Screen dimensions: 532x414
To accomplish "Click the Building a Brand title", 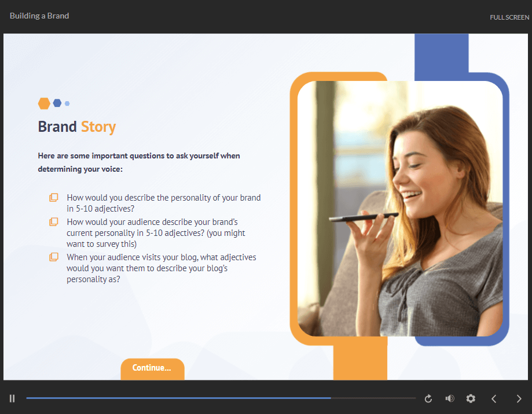I will [39, 16].
